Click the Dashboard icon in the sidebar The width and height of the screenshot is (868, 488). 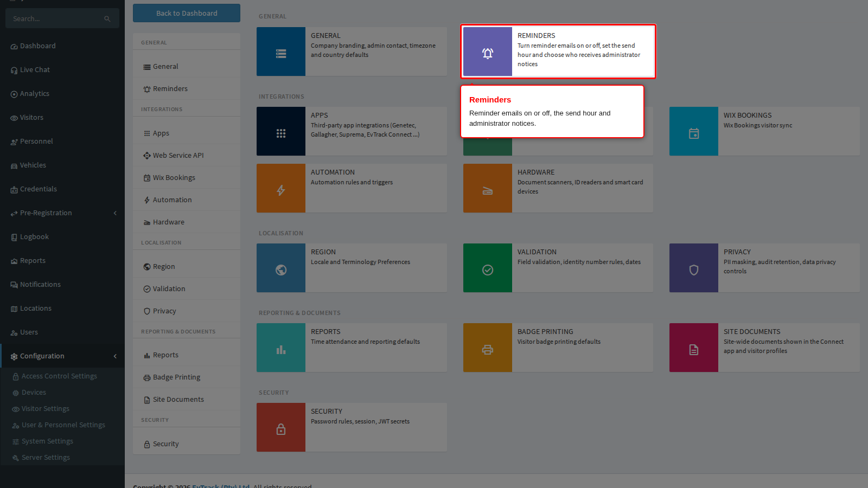click(14, 46)
